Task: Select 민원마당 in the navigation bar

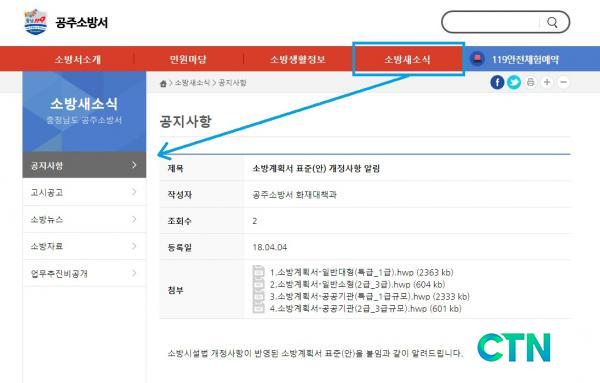Action: pos(188,59)
